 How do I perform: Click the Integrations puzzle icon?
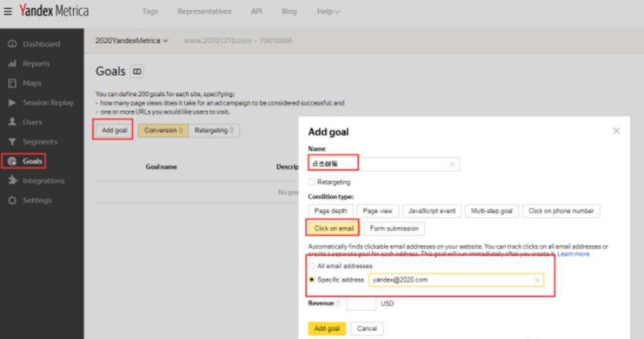pos(13,180)
